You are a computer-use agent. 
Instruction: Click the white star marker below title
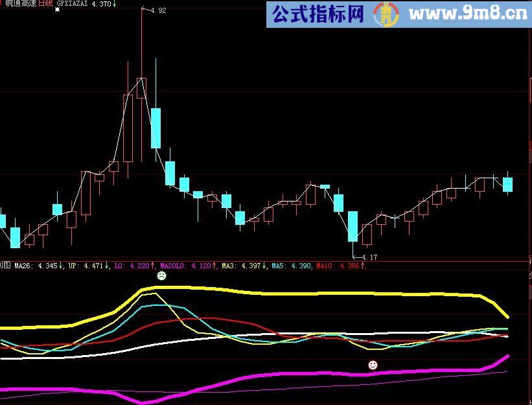(57, 10)
